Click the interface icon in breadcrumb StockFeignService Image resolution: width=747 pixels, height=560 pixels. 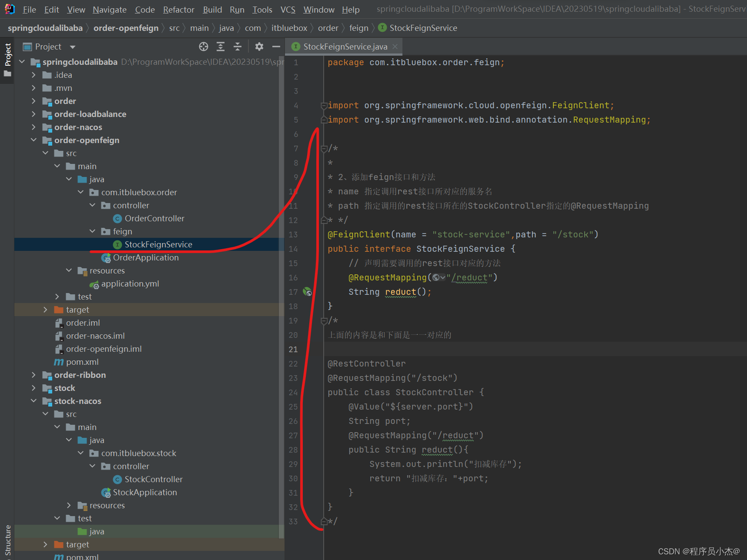pyautogui.click(x=382, y=27)
